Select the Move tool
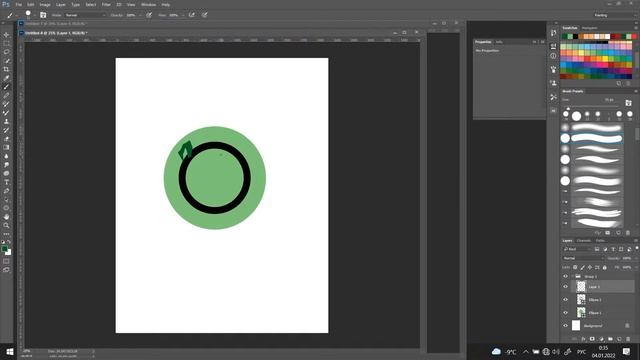640x360 pixels. point(6,35)
